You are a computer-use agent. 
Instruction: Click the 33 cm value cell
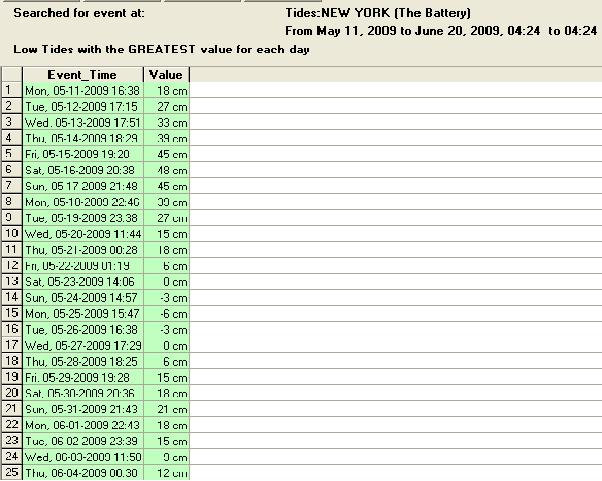click(x=166, y=122)
